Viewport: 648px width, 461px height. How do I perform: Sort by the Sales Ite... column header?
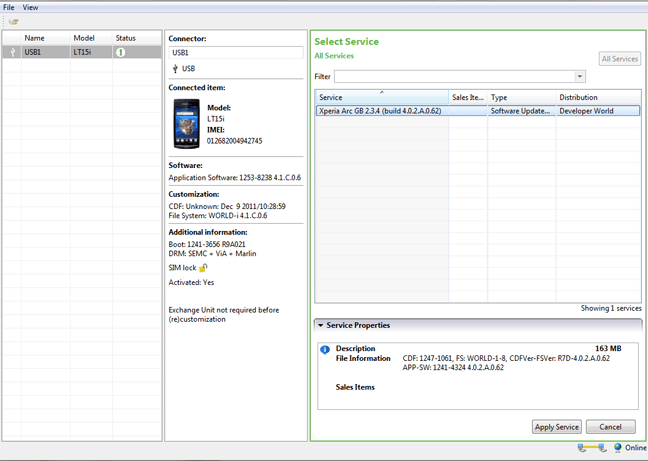pos(468,97)
